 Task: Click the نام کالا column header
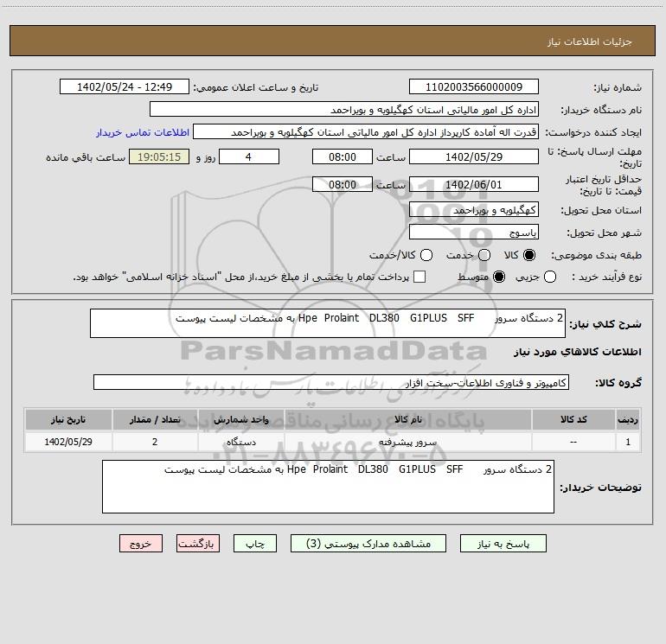407,419
